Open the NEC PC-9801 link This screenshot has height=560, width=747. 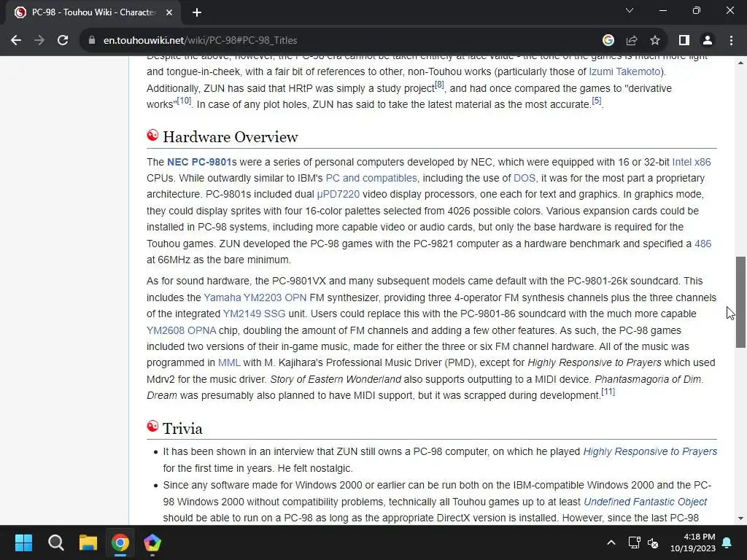coord(199,162)
